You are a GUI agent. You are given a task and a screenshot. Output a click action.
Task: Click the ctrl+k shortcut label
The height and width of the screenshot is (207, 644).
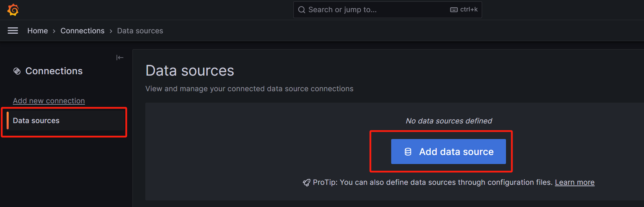click(469, 10)
